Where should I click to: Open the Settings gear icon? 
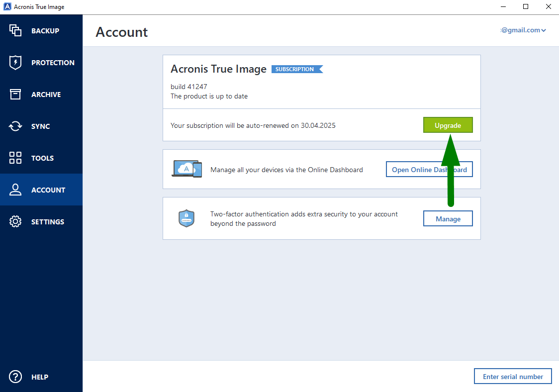(x=15, y=221)
